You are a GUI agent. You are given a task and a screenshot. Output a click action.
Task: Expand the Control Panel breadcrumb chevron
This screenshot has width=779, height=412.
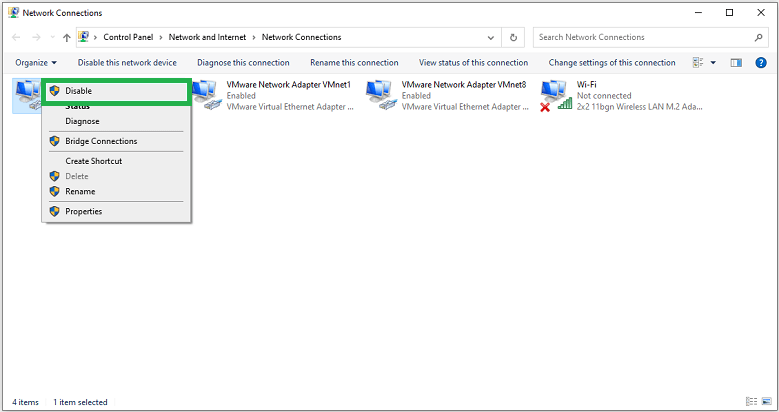[x=161, y=37]
